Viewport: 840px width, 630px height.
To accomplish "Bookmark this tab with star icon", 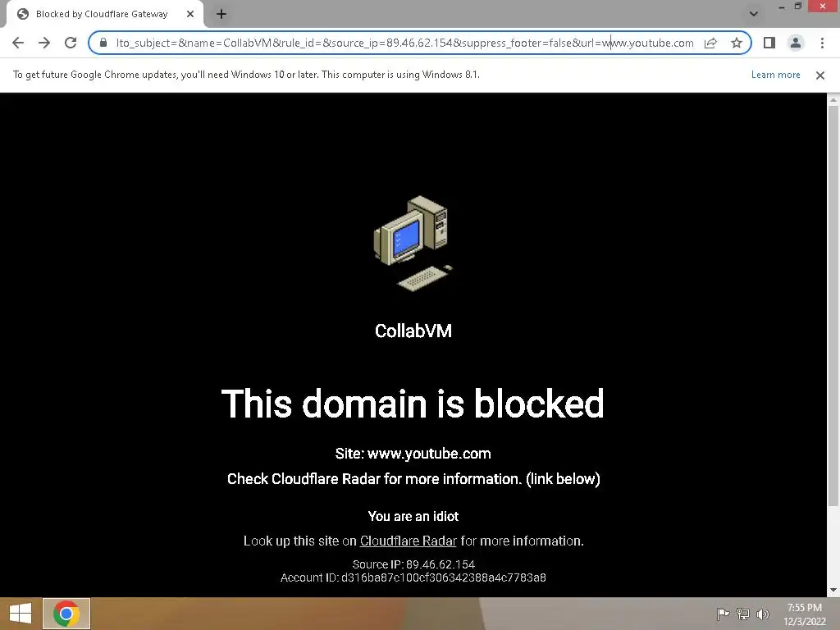I will pos(737,43).
